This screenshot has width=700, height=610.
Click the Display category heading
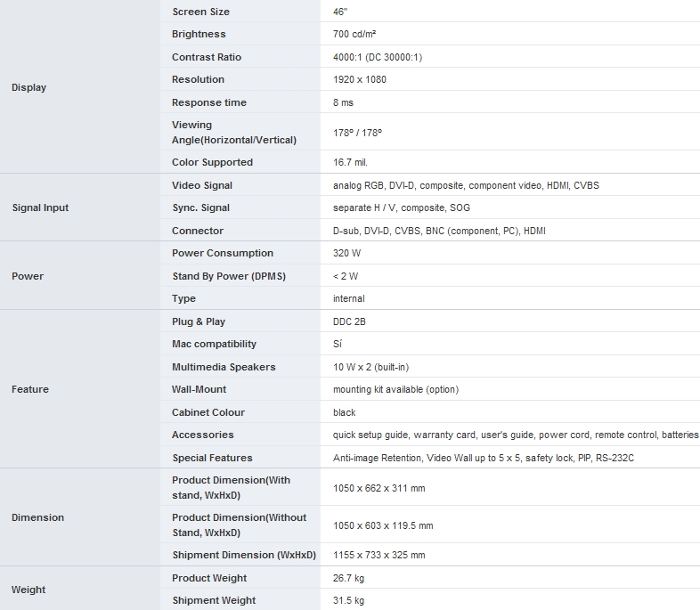28,87
